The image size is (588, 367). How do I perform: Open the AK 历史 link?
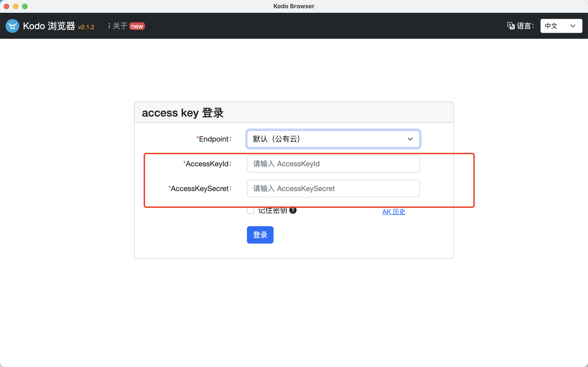pos(394,212)
